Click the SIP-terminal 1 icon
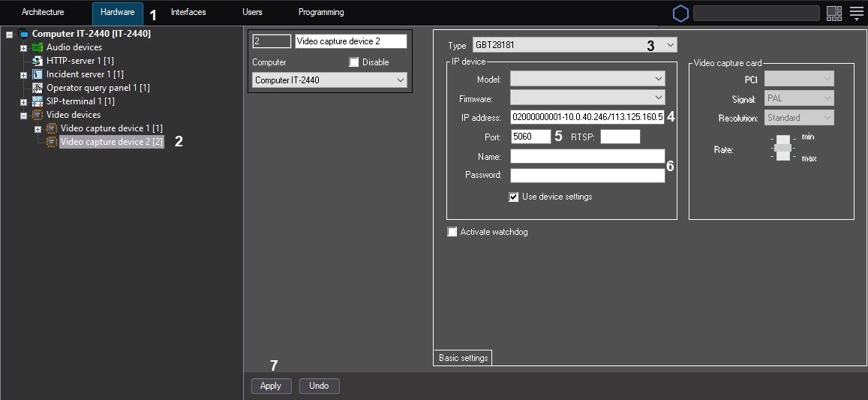This screenshot has height=400, width=868. [38, 101]
